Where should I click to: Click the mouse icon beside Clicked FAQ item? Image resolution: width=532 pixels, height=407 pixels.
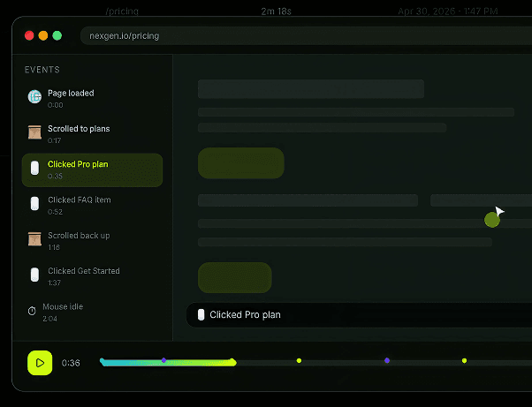point(34,204)
